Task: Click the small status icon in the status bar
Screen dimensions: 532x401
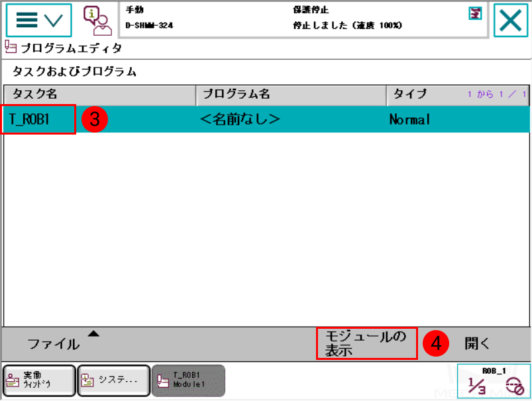Action: 475,13
